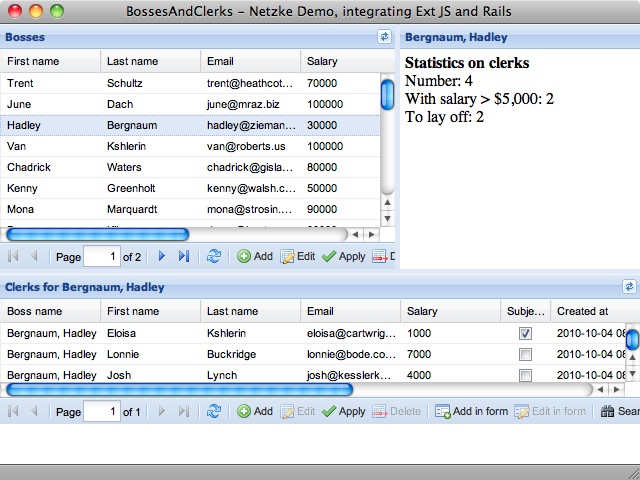Viewport: 640px width, 480px height.
Task: Jump to last page of Bosses grid
Action: (x=183, y=257)
